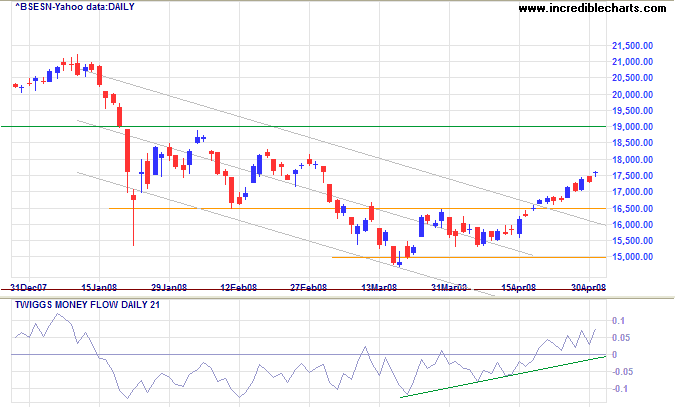The width and height of the screenshot is (675, 410).
Task: Click the 0.1 money flow axis label
Action: pyautogui.click(x=618, y=321)
